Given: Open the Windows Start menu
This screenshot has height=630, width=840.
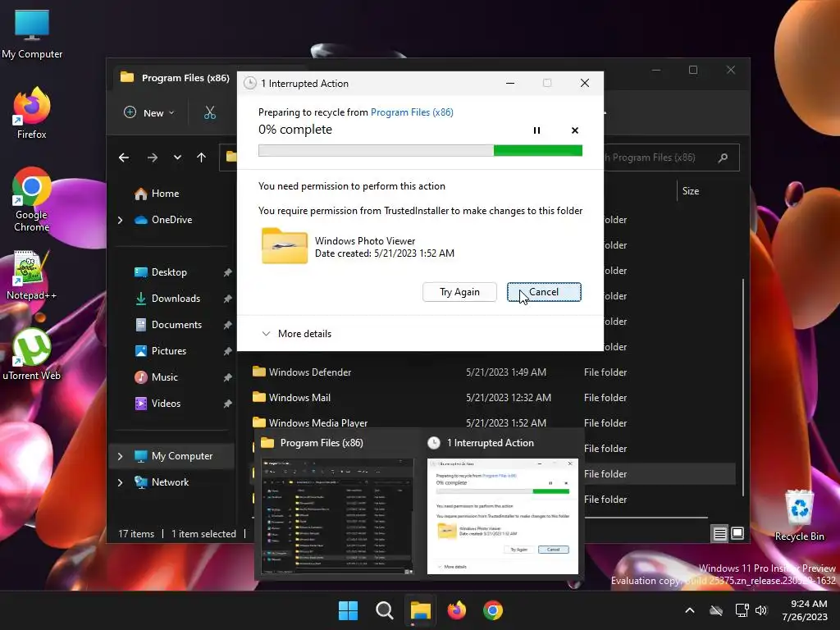Looking at the screenshot, I should click(348, 610).
